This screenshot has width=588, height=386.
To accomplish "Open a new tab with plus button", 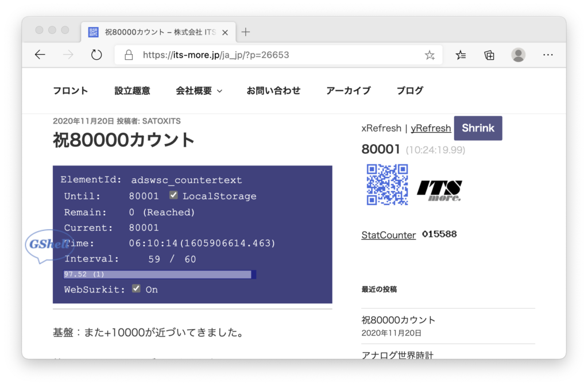I will (x=246, y=32).
